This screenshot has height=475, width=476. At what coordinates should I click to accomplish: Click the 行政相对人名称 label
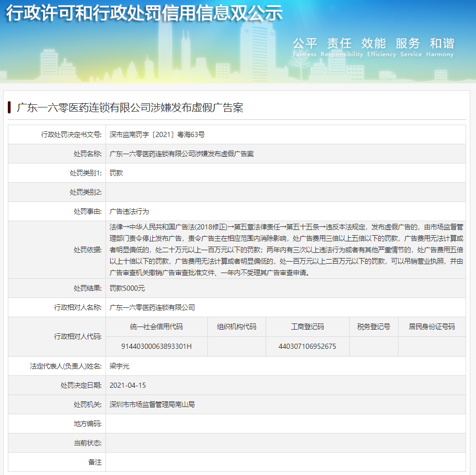pyautogui.click(x=78, y=307)
